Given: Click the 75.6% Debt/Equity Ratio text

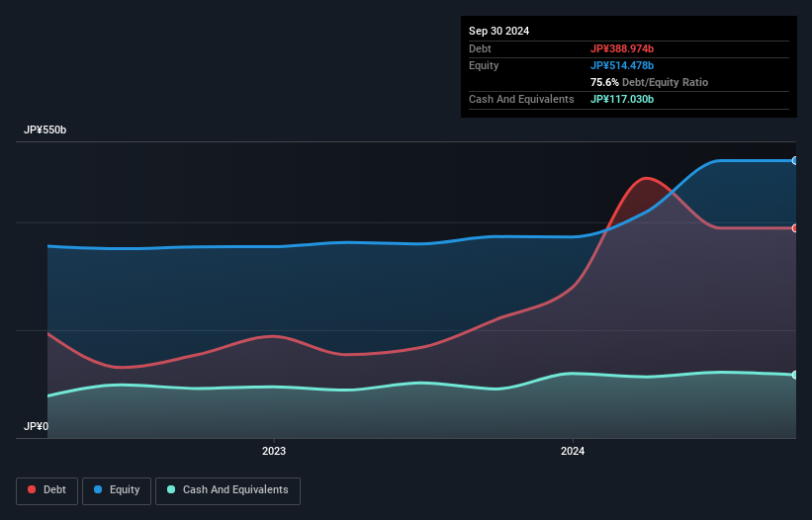Looking at the screenshot, I should [x=650, y=82].
